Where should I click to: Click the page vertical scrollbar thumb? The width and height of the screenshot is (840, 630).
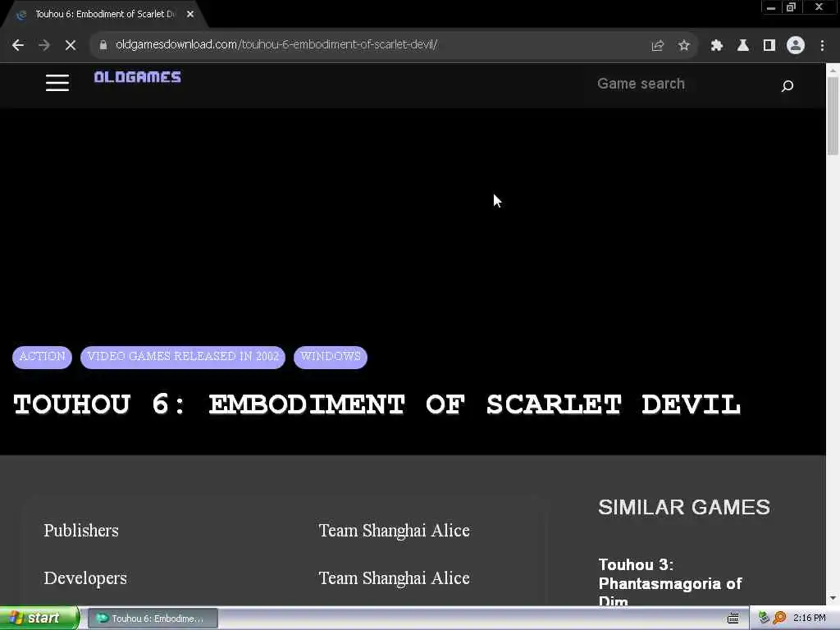pos(833,115)
